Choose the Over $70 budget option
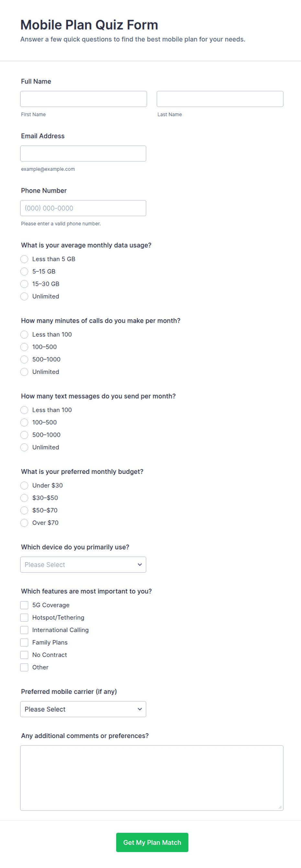Image resolution: width=301 pixels, height=868 pixels. click(24, 523)
